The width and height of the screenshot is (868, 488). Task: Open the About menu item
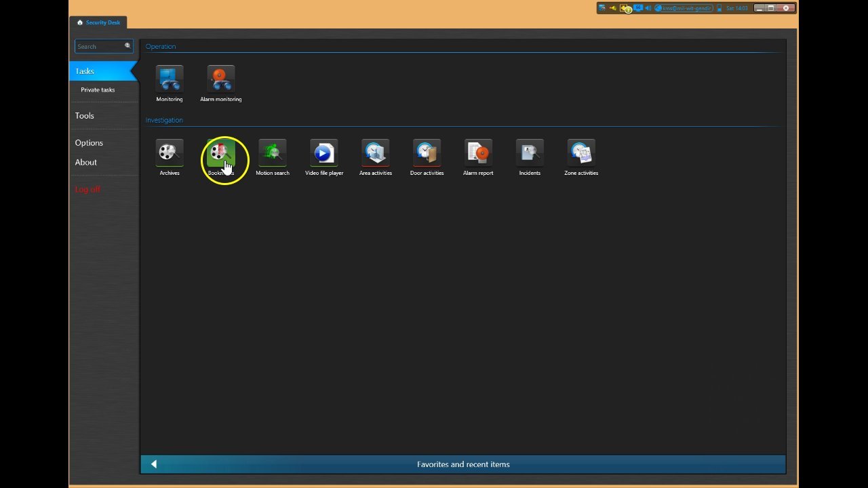(x=86, y=163)
